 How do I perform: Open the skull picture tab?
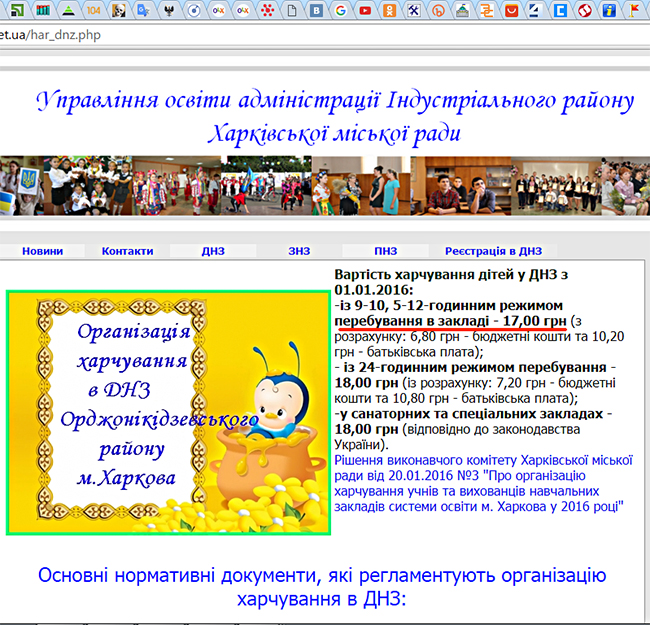tap(119, 10)
